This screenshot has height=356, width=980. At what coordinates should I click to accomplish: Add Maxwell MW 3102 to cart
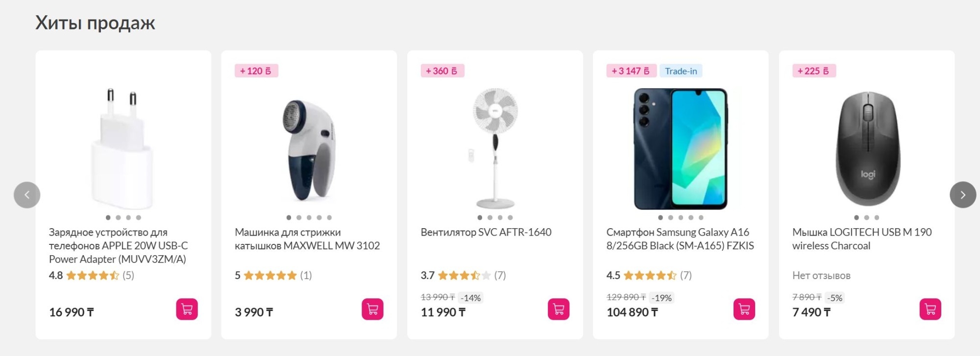372,309
